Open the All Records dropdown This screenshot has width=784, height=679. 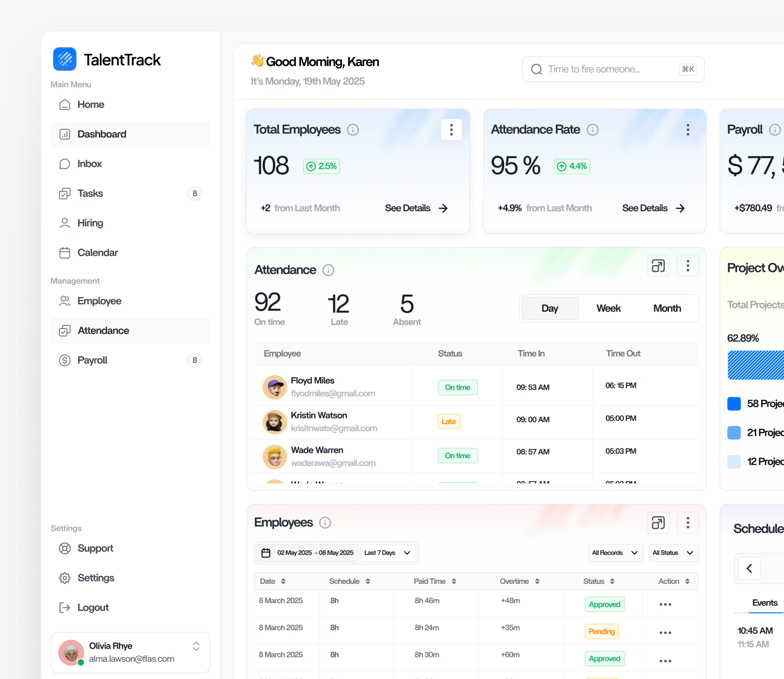[x=615, y=553]
